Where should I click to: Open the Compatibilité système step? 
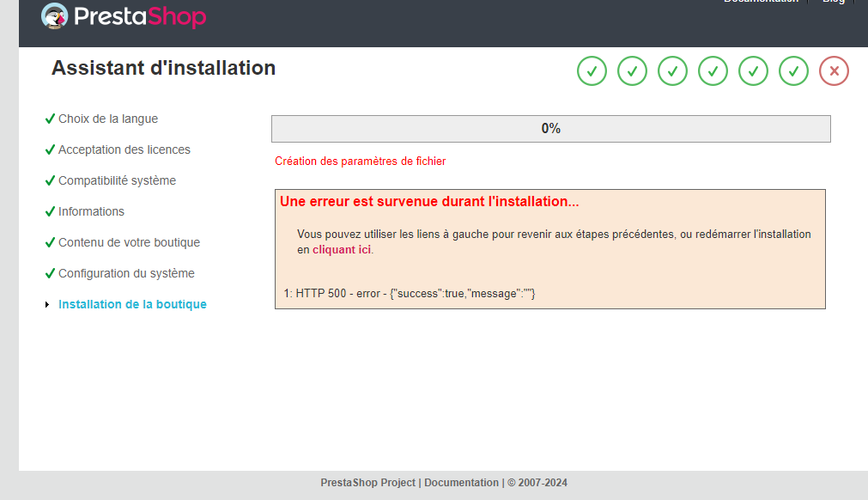(x=117, y=180)
